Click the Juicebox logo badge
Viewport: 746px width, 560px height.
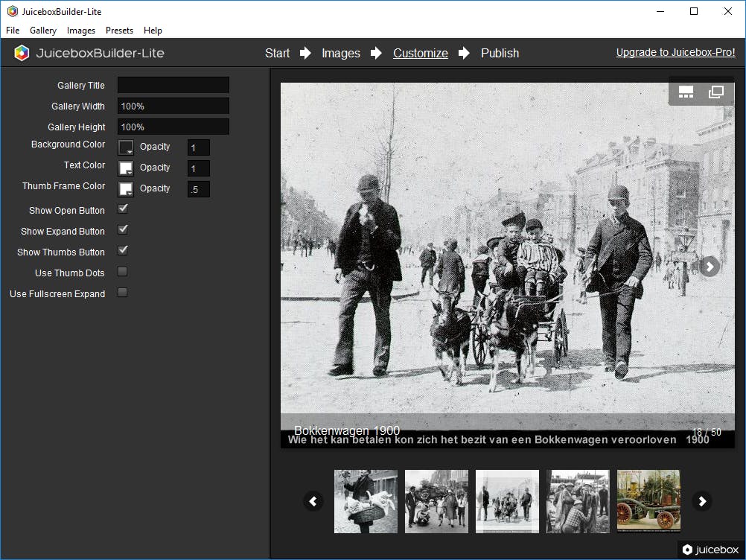pyautogui.click(x=710, y=550)
